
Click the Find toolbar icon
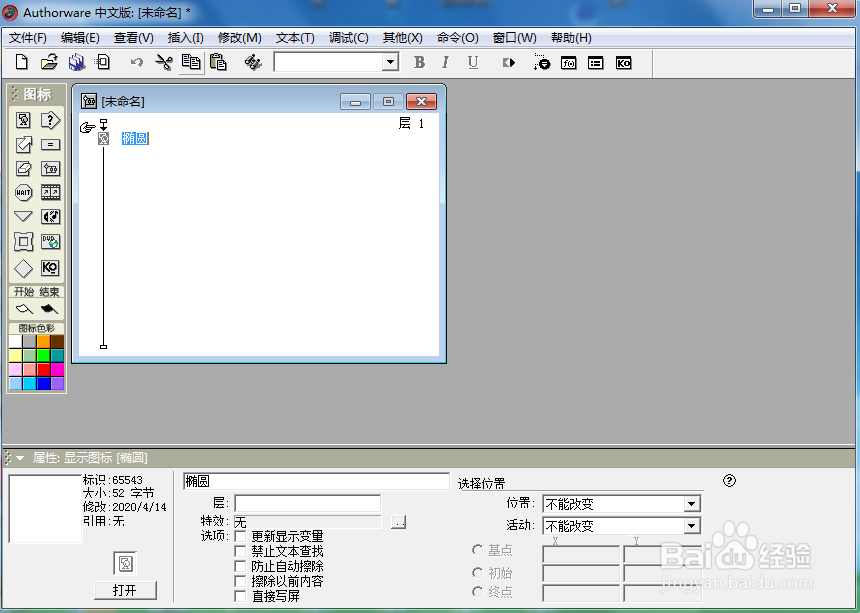pyautogui.click(x=253, y=63)
